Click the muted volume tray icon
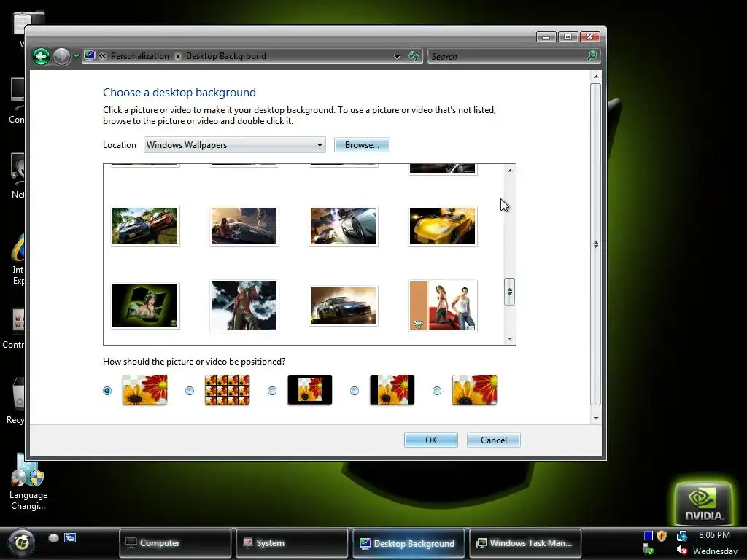 click(x=682, y=550)
